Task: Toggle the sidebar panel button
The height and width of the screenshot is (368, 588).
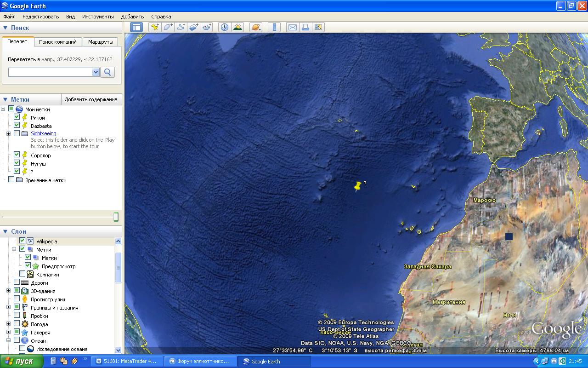Action: (x=136, y=27)
